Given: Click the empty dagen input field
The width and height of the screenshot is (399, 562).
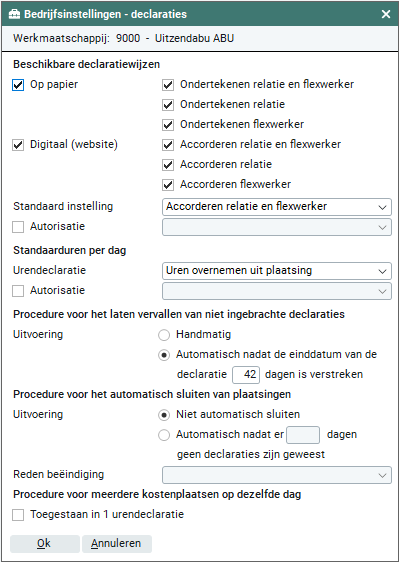Looking at the screenshot, I should coord(303,435).
